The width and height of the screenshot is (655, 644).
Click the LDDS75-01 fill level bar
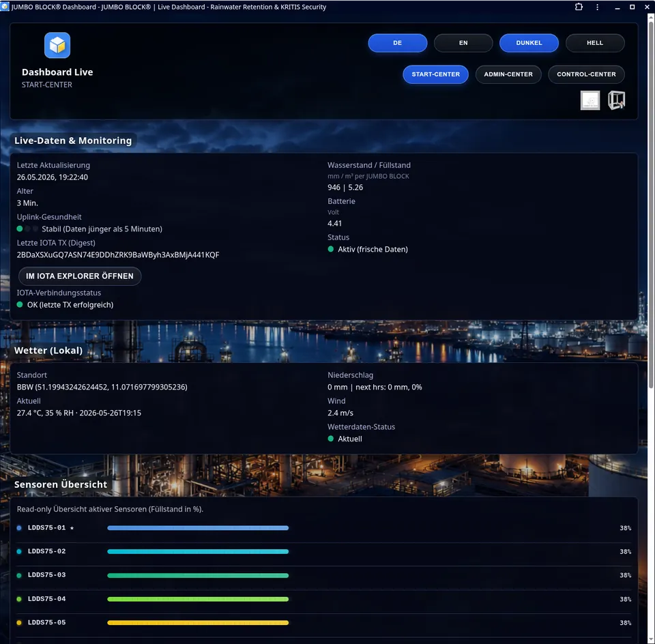click(x=198, y=528)
